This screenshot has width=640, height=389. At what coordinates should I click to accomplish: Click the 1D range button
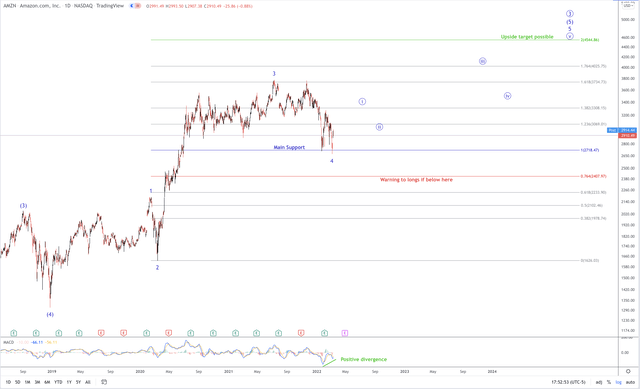8,382
